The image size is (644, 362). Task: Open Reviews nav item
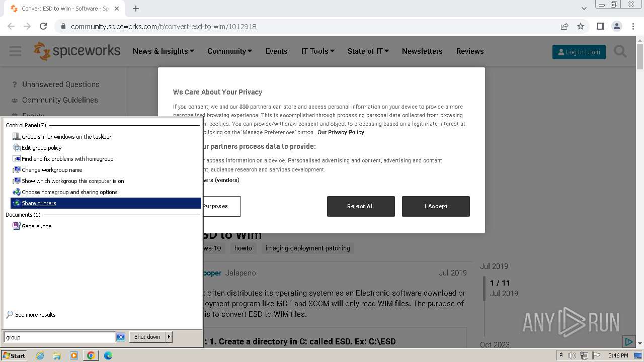pyautogui.click(x=470, y=51)
